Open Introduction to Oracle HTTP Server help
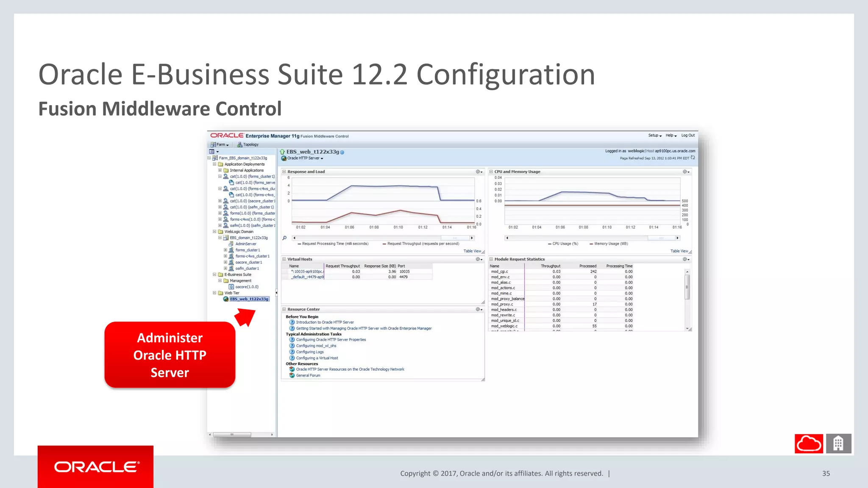 coord(325,322)
